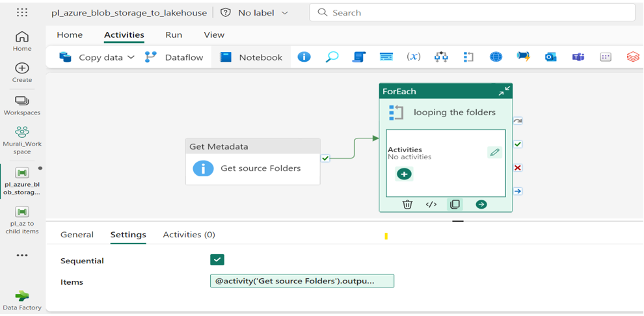The image size is (644, 316).
Task: Delete the ForEach activity with trash icon
Action: coord(407,204)
